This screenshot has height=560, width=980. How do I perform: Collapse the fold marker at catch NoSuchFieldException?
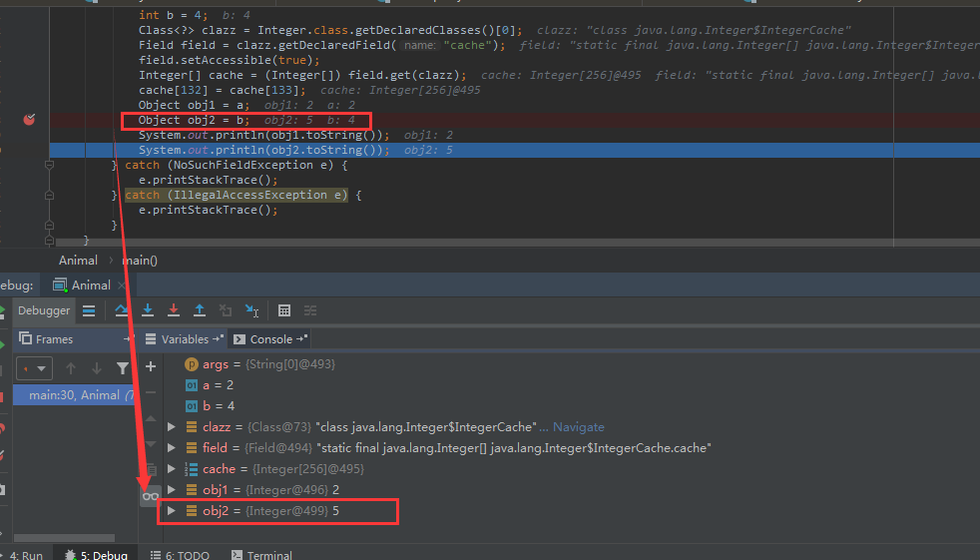[x=49, y=165]
